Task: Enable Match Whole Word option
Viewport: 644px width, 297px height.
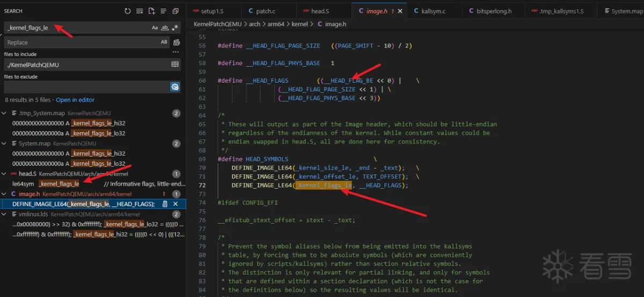Action: coord(165,28)
